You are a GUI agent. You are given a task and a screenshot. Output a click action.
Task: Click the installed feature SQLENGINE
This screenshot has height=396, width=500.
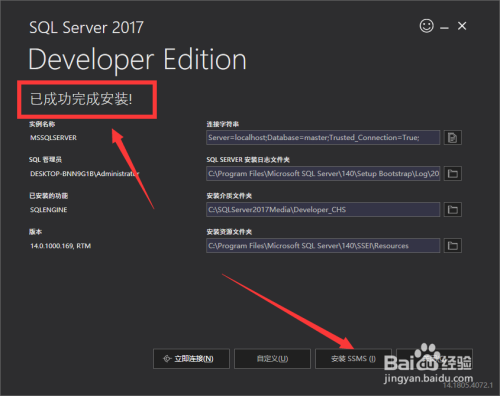[x=49, y=210]
